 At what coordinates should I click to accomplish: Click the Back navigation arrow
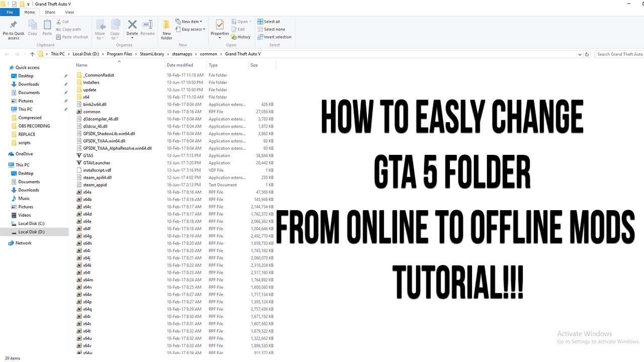(x=6, y=54)
